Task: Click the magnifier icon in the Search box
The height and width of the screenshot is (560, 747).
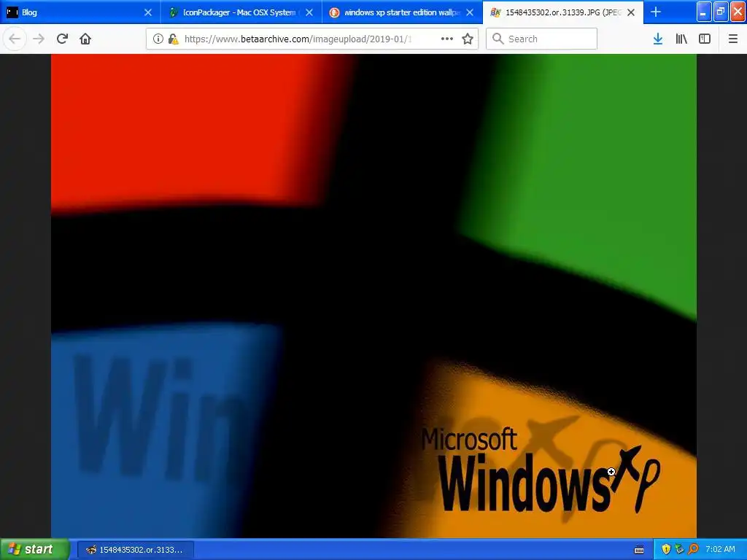Action: pyautogui.click(x=498, y=39)
